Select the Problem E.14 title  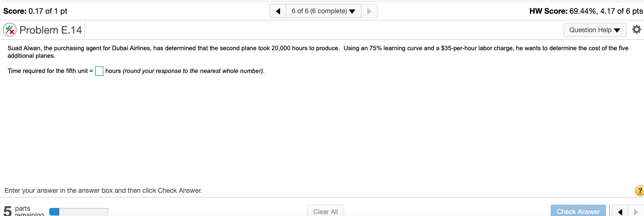tap(51, 30)
